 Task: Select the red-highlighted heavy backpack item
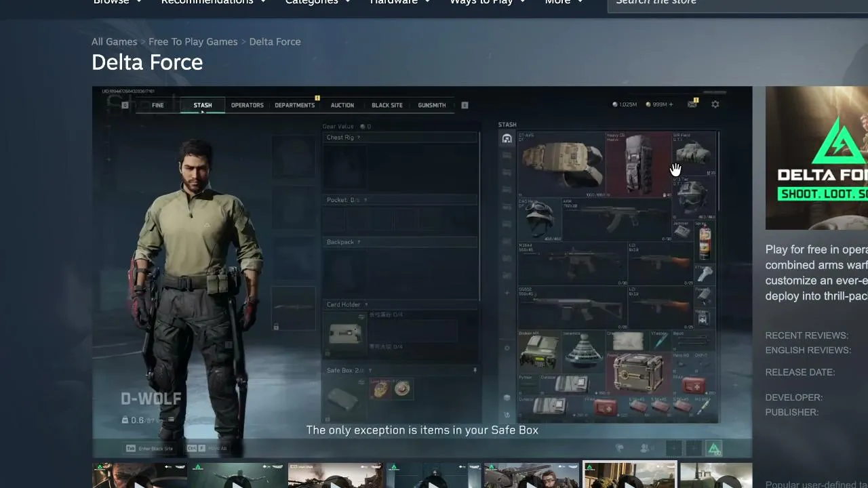[638, 164]
